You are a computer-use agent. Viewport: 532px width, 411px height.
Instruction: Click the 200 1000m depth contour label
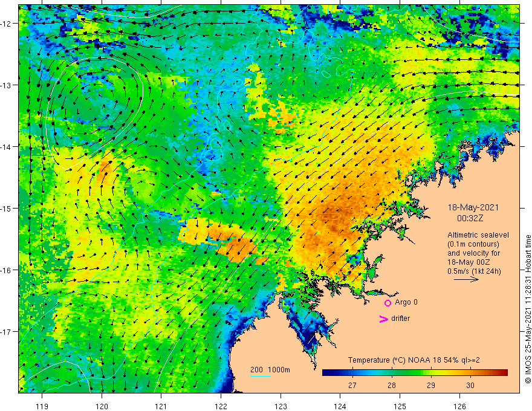270,370
